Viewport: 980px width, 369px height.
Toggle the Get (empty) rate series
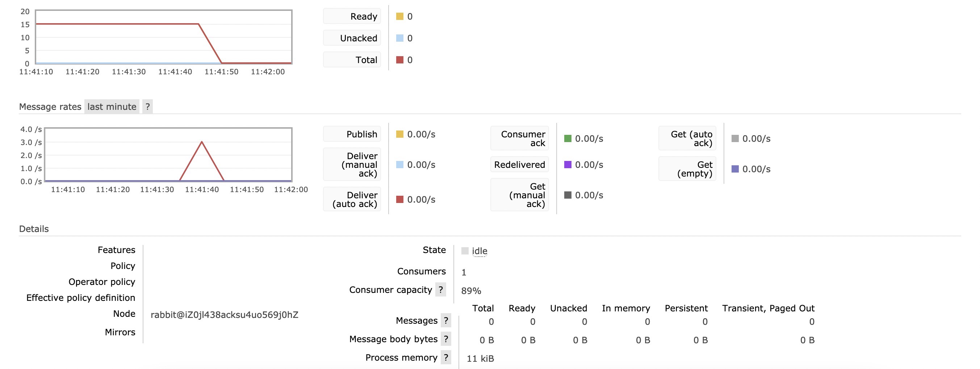[x=687, y=169]
